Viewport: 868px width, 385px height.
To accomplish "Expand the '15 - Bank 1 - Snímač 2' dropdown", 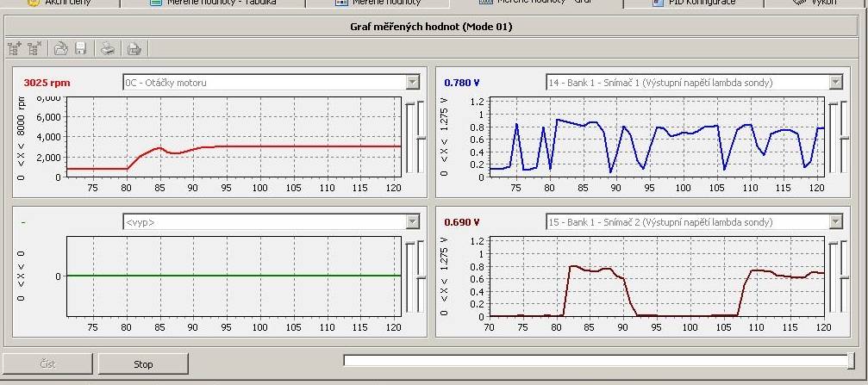I will (x=835, y=221).
